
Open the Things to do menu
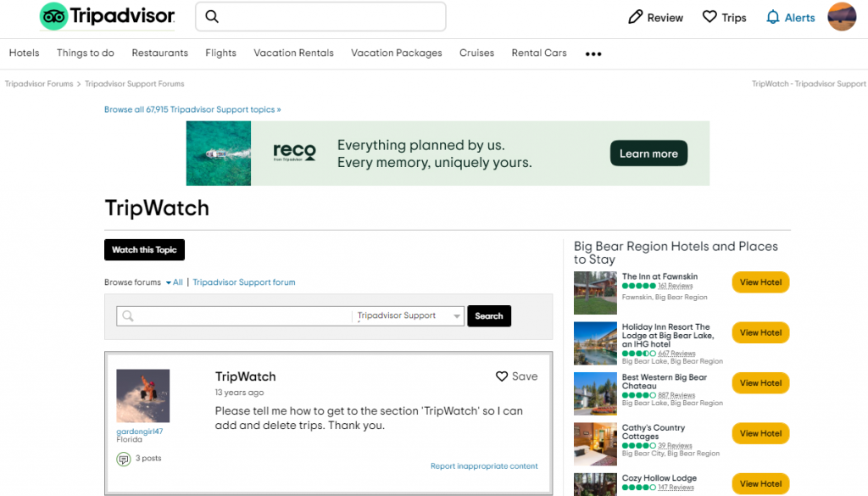(86, 53)
